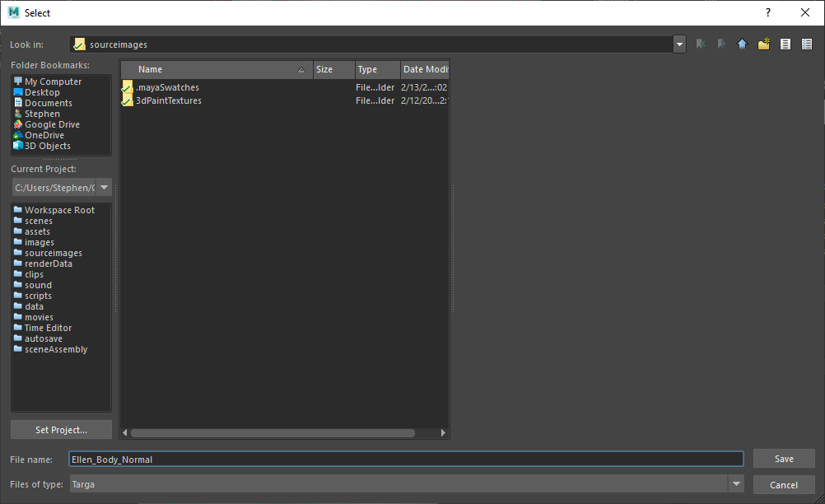Create a new folder
Screen dimensions: 825x504
[x=763, y=44]
